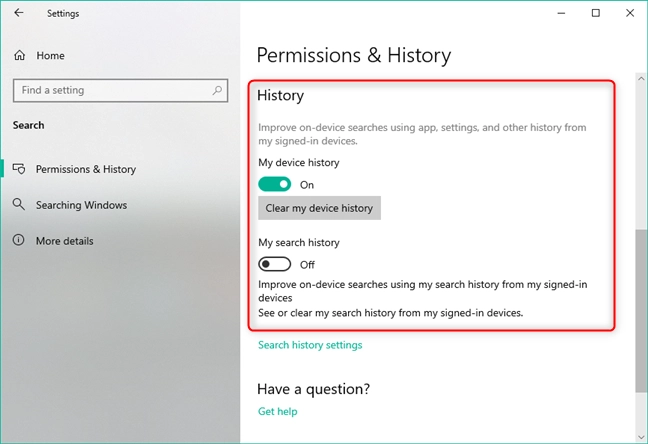Close the Settings window
This screenshot has height=444, width=648.
pyautogui.click(x=630, y=13)
